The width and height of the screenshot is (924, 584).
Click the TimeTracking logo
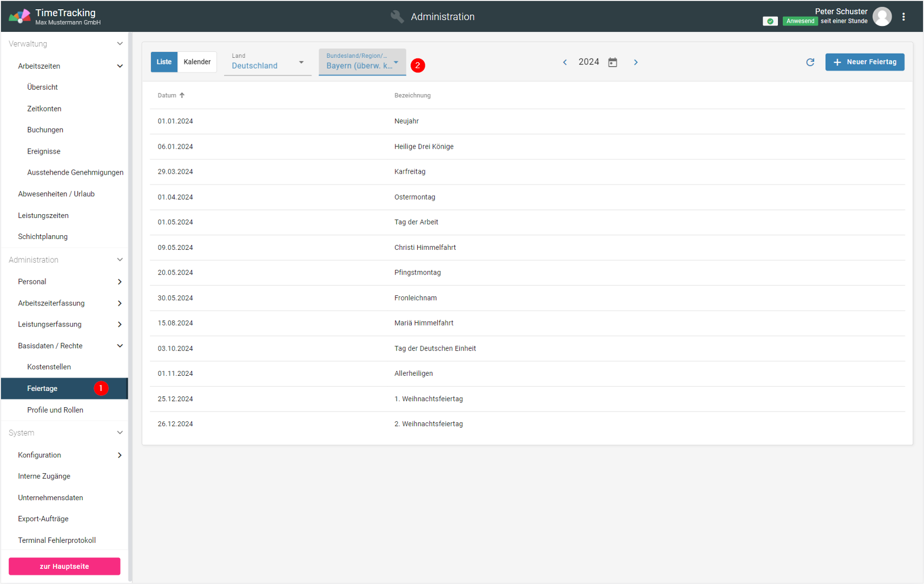tap(19, 16)
